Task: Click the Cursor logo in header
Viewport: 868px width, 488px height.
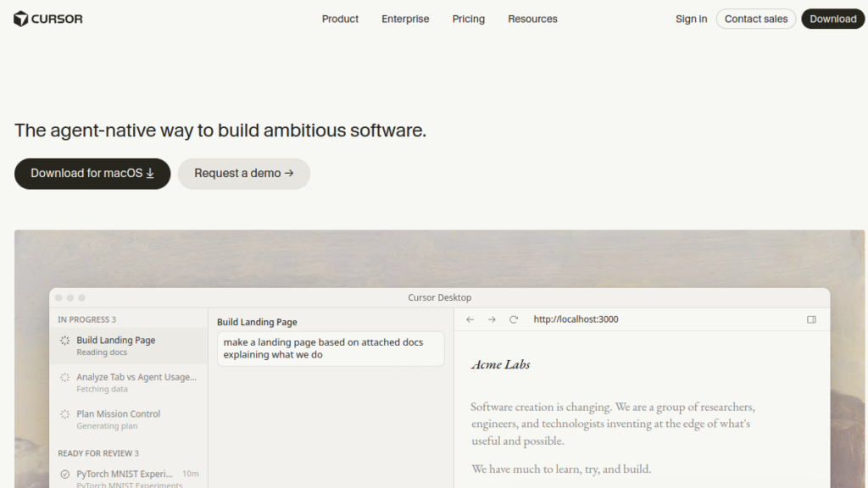Action: 48,19
